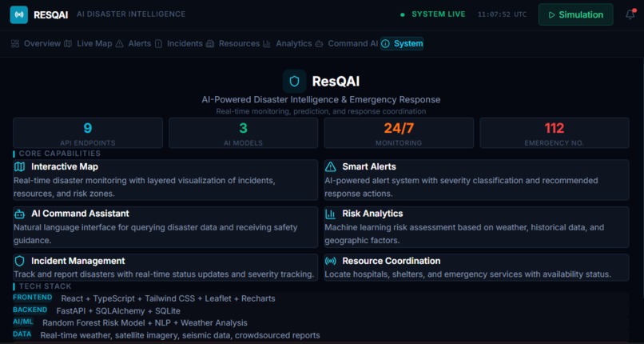Click the FRONTEND tech stack label
This screenshot has width=644, height=344.
click(x=33, y=297)
